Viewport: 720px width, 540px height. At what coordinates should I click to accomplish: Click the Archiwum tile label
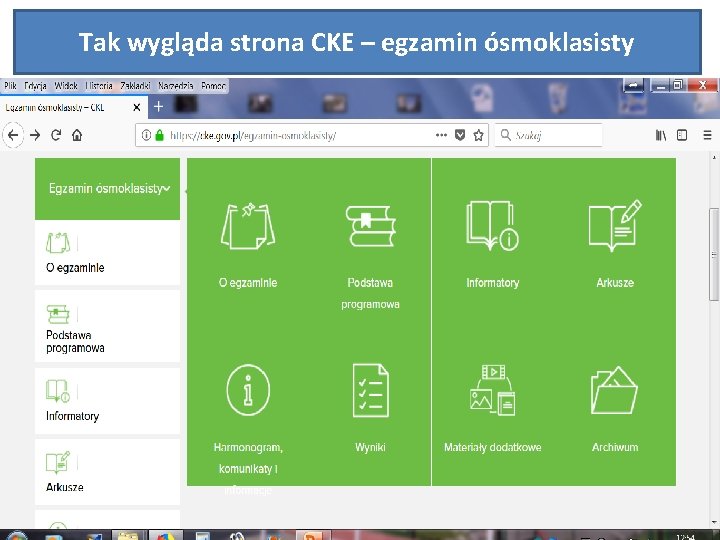click(615, 447)
